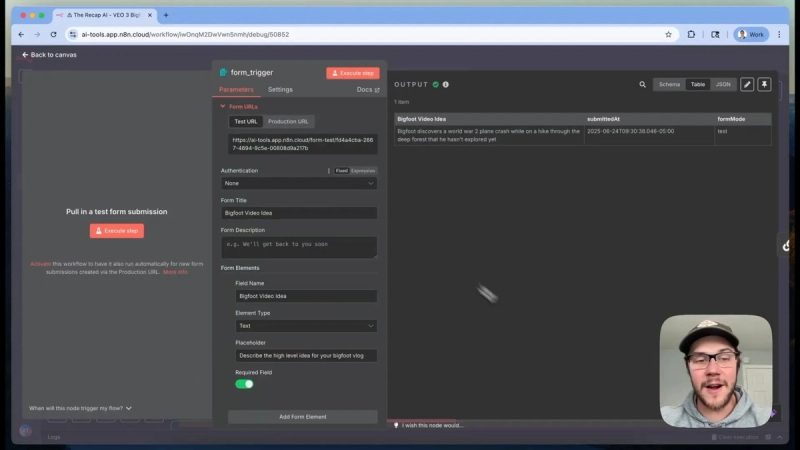
Task: Expand 'When will this node trigger my flow?'
Action: (80, 408)
